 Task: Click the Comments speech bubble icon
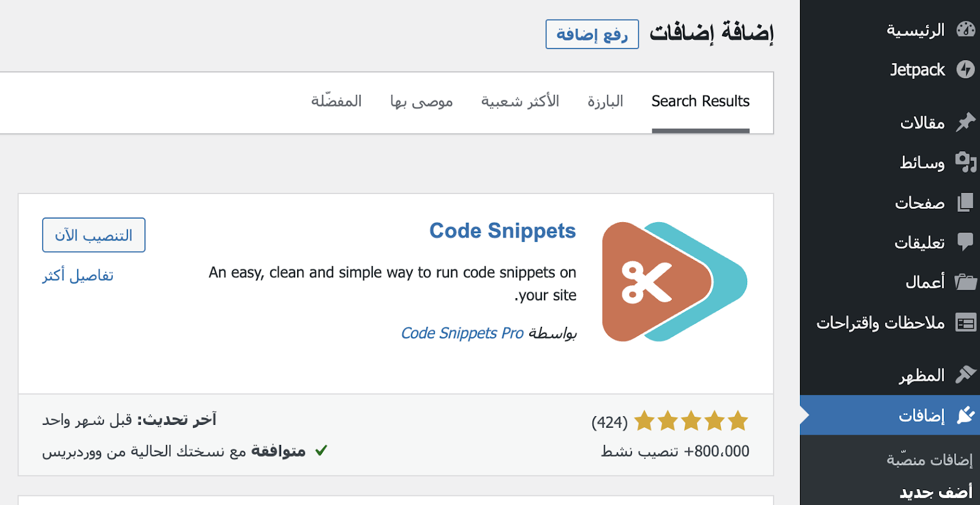(x=965, y=242)
